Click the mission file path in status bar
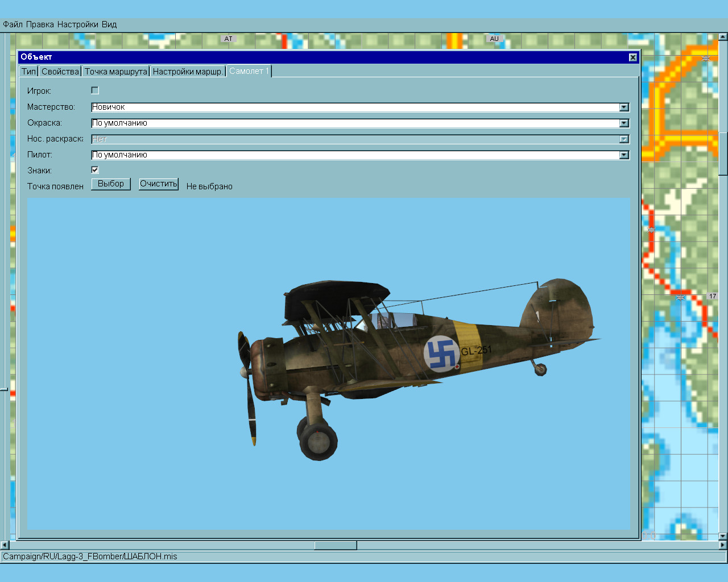728x582 pixels. pyautogui.click(x=90, y=556)
